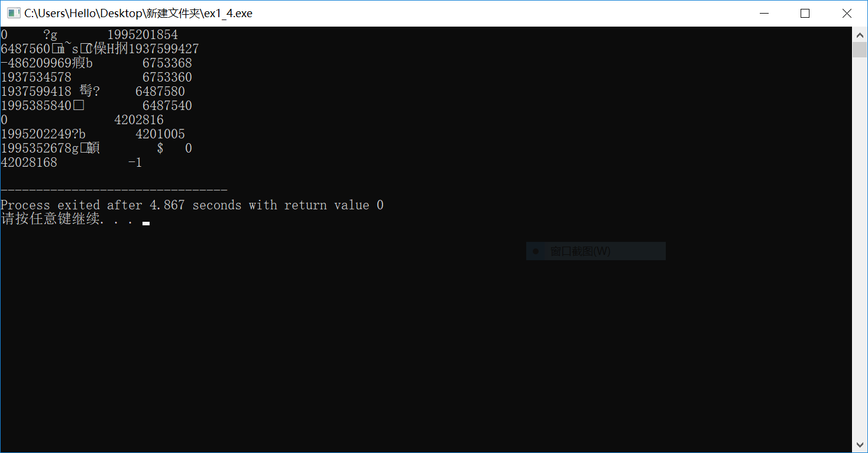
Task: Click the console app icon in title bar
Action: (x=14, y=13)
